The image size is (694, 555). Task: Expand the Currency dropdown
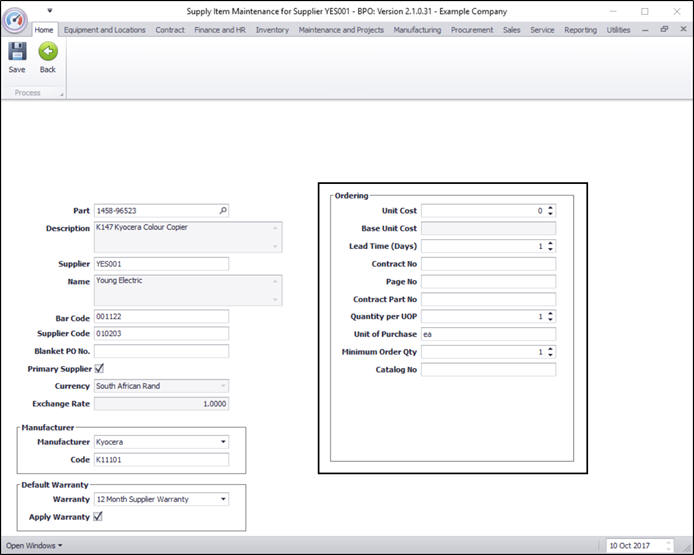click(223, 386)
